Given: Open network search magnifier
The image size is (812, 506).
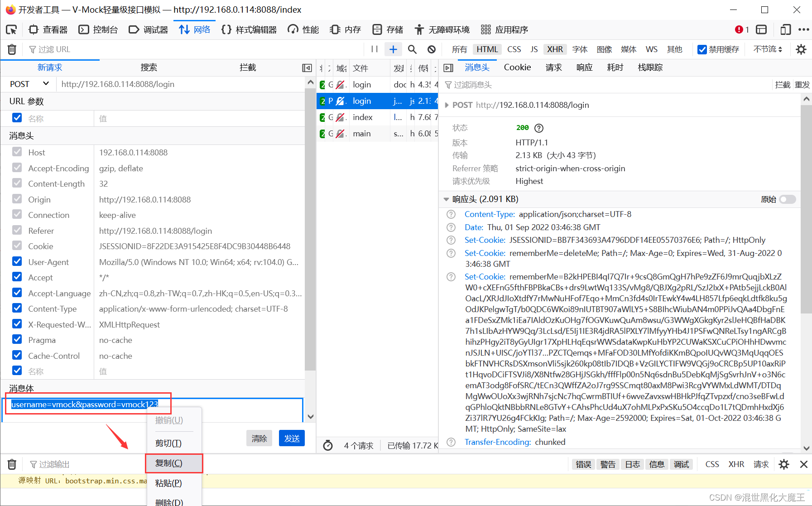Looking at the screenshot, I should tap(412, 49).
